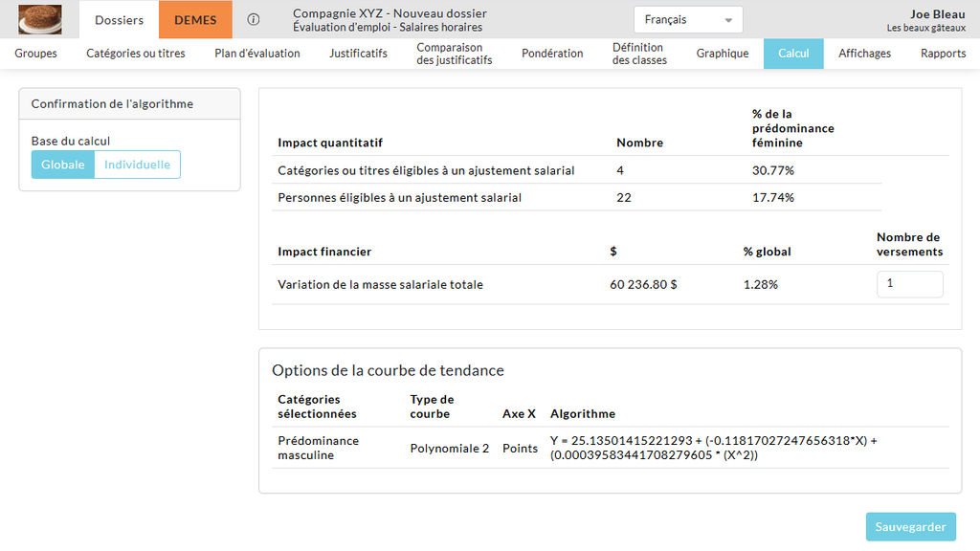Open the information icon next to DEMES
This screenshot has width=980, height=551.
point(253,19)
